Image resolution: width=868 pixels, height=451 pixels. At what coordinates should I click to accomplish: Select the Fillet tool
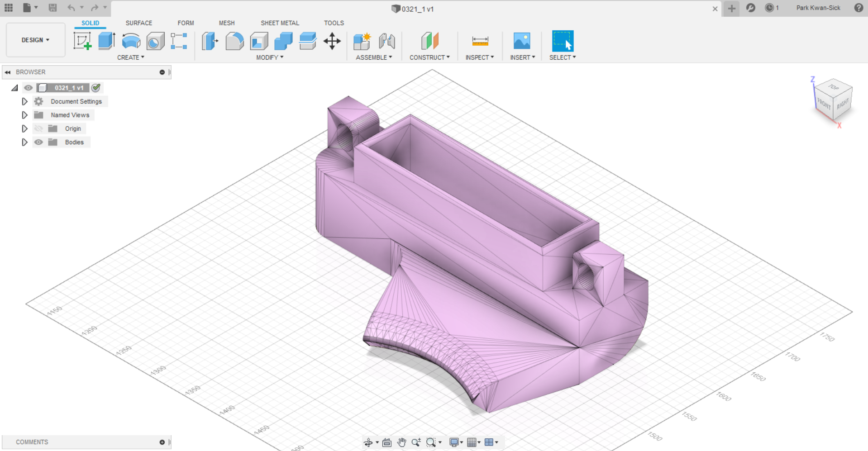coord(234,41)
